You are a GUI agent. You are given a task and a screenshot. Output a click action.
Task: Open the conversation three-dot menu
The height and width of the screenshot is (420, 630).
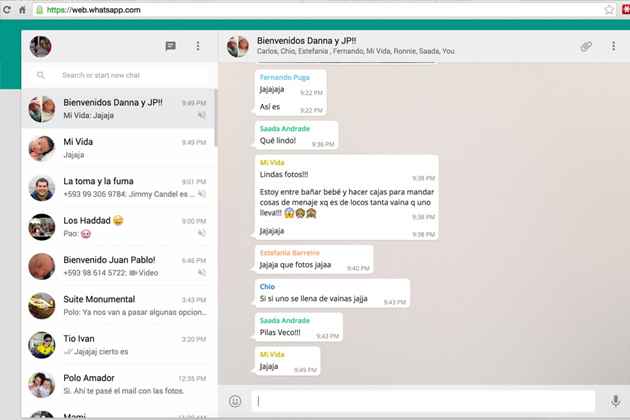(612, 46)
